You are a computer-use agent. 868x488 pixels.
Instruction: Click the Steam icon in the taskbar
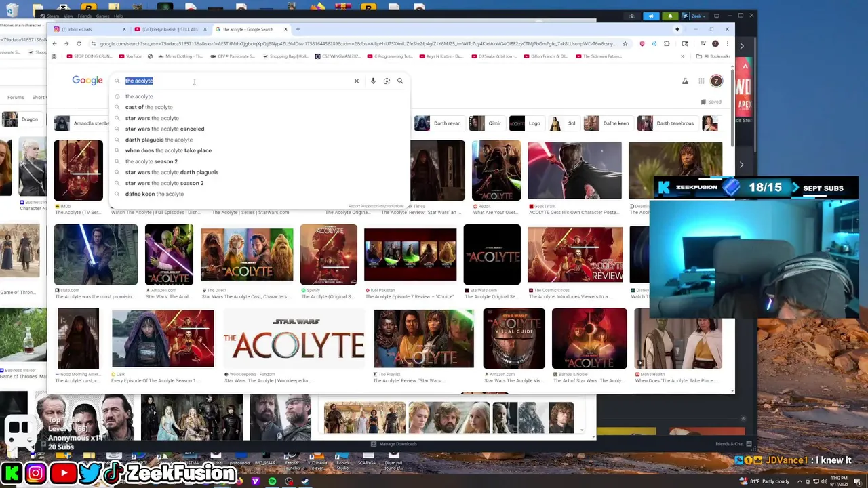point(305,481)
